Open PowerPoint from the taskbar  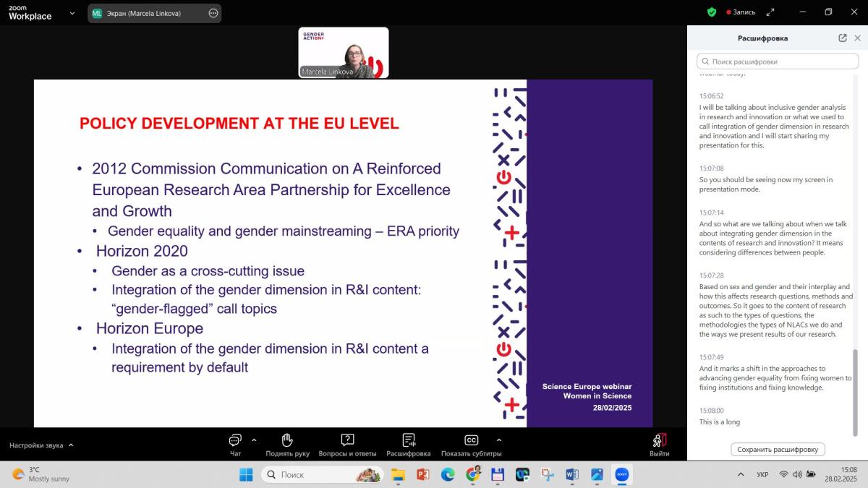(423, 475)
